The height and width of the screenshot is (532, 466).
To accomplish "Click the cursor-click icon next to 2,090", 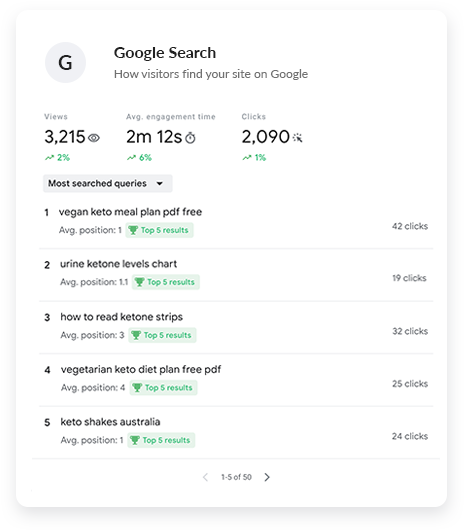I will [298, 137].
